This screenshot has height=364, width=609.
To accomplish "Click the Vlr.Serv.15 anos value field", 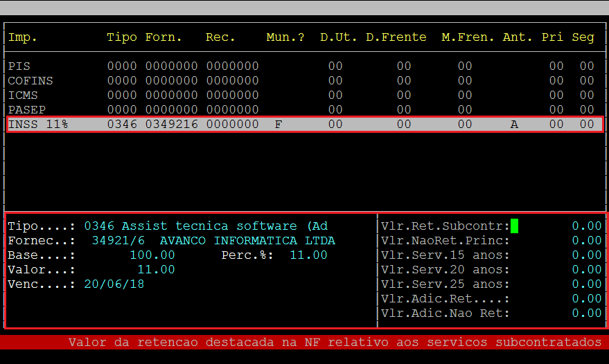I will click(586, 255).
